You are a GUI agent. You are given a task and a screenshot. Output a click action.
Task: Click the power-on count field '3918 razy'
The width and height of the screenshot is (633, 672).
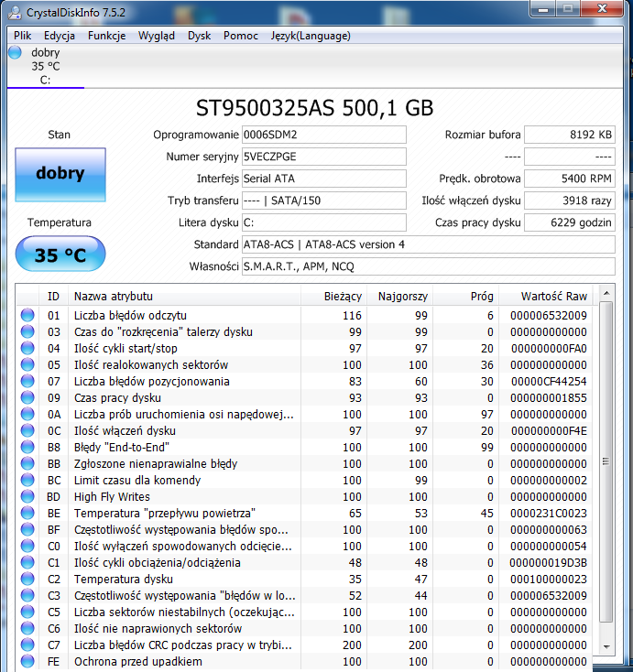click(570, 201)
